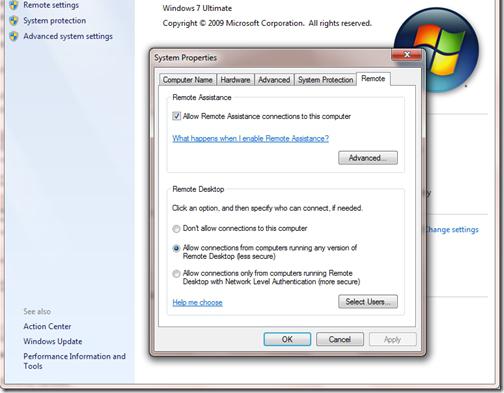Select Network Level Authentication option (more secure)
The width and height of the screenshot is (504, 393).
pyautogui.click(x=176, y=274)
